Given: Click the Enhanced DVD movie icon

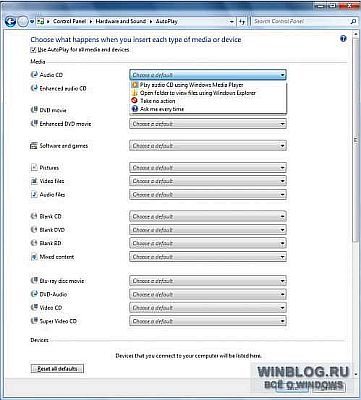Looking at the screenshot, I should [x=34, y=124].
